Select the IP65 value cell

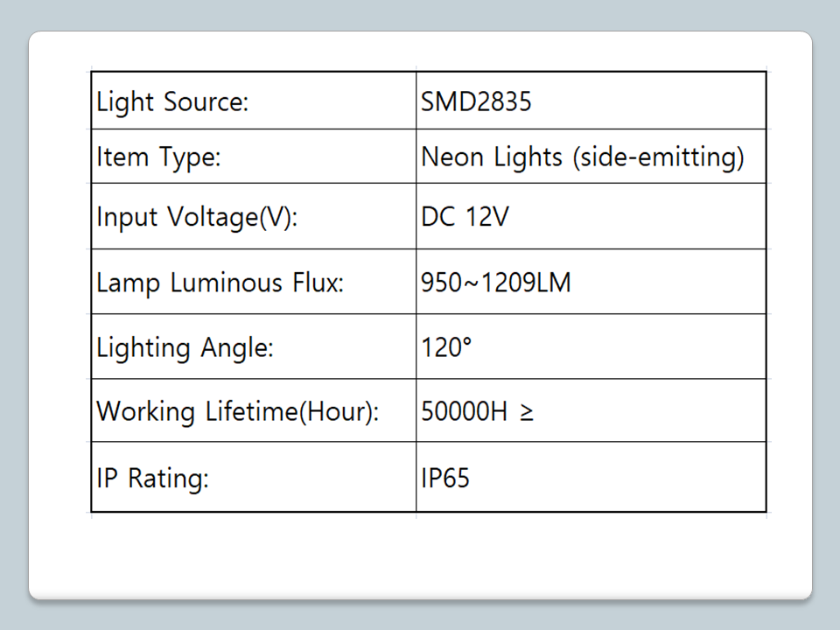tap(445, 479)
